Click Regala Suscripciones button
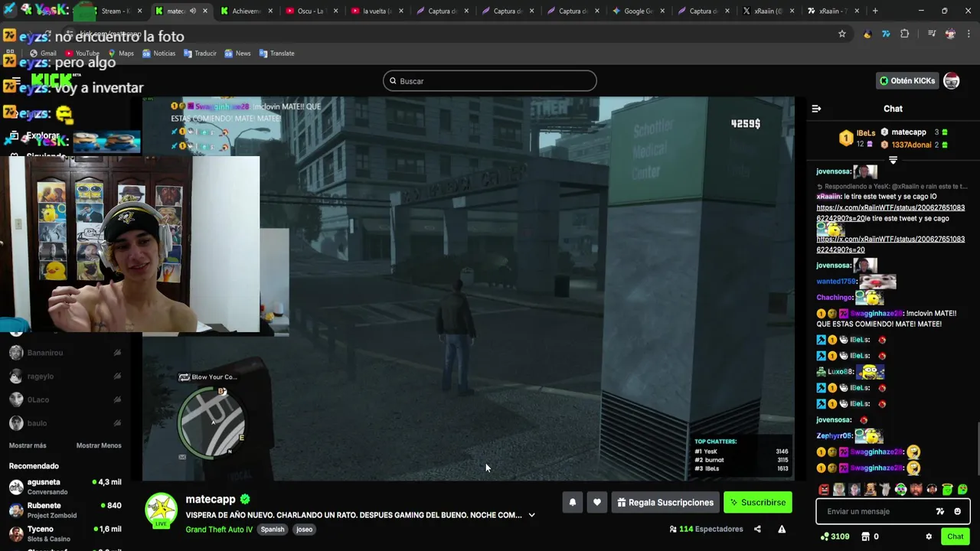 pos(665,503)
